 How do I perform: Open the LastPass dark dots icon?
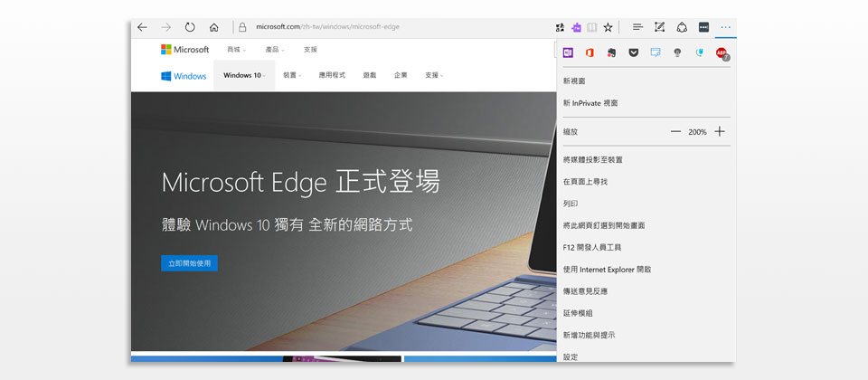click(703, 26)
